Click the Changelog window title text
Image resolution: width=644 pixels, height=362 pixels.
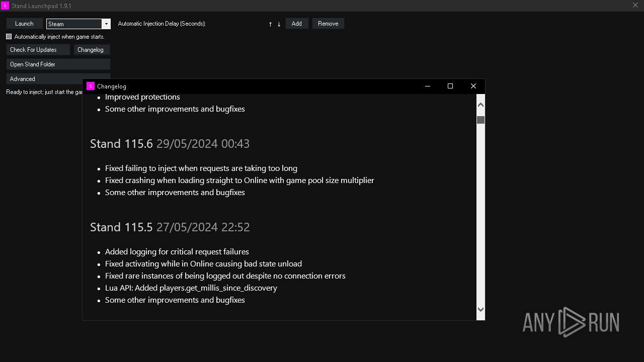pyautogui.click(x=112, y=86)
